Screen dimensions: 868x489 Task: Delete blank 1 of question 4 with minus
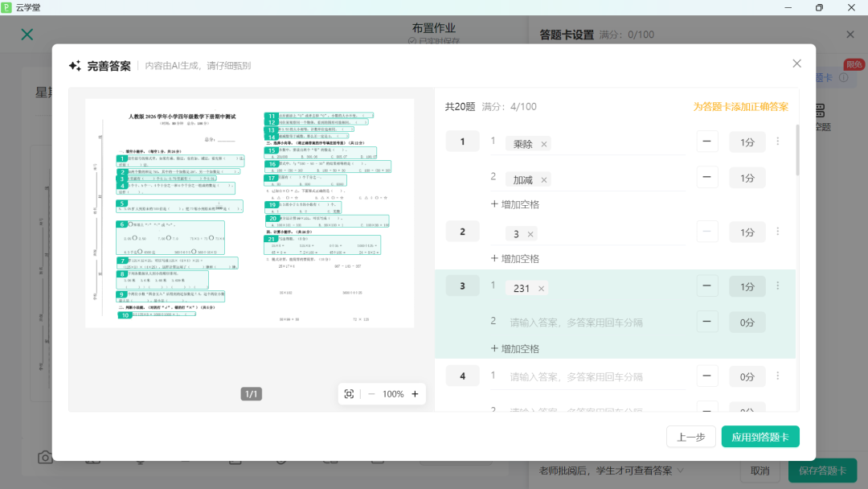tap(707, 376)
